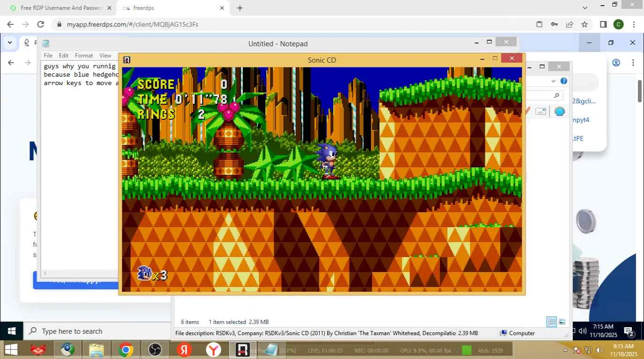Open the remote browser three-dot menu
The width and height of the screenshot is (644, 359).
(x=633, y=63)
